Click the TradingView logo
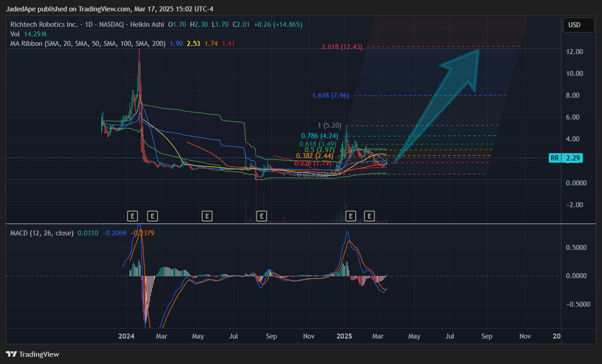 coord(33,354)
